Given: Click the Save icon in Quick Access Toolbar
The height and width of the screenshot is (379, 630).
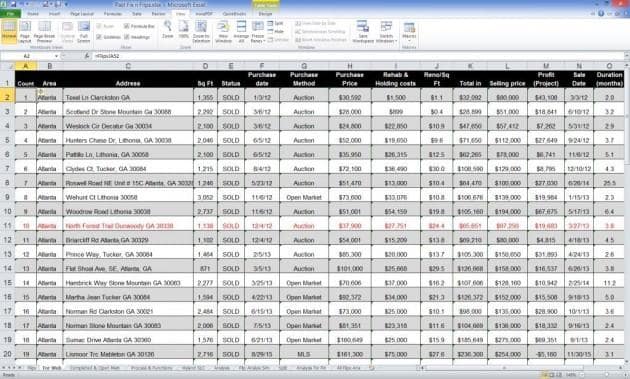Looking at the screenshot, I should pos(13,4).
